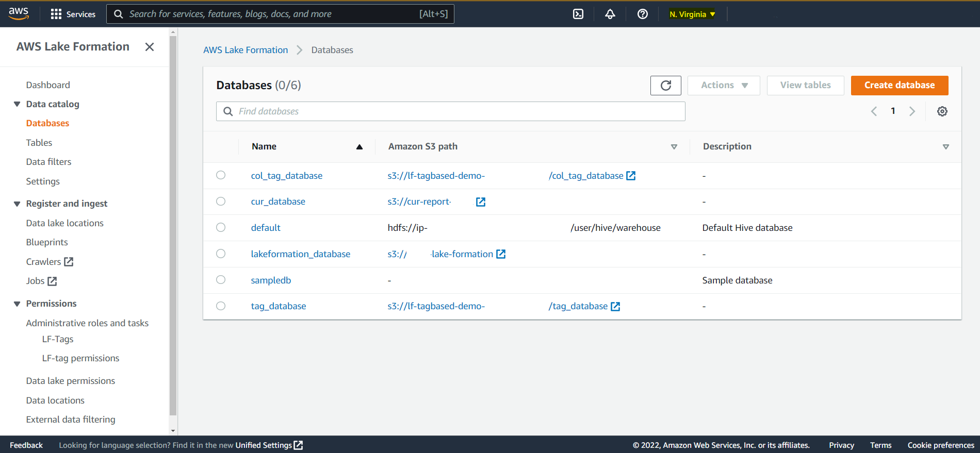Open the help question mark icon

click(642, 14)
